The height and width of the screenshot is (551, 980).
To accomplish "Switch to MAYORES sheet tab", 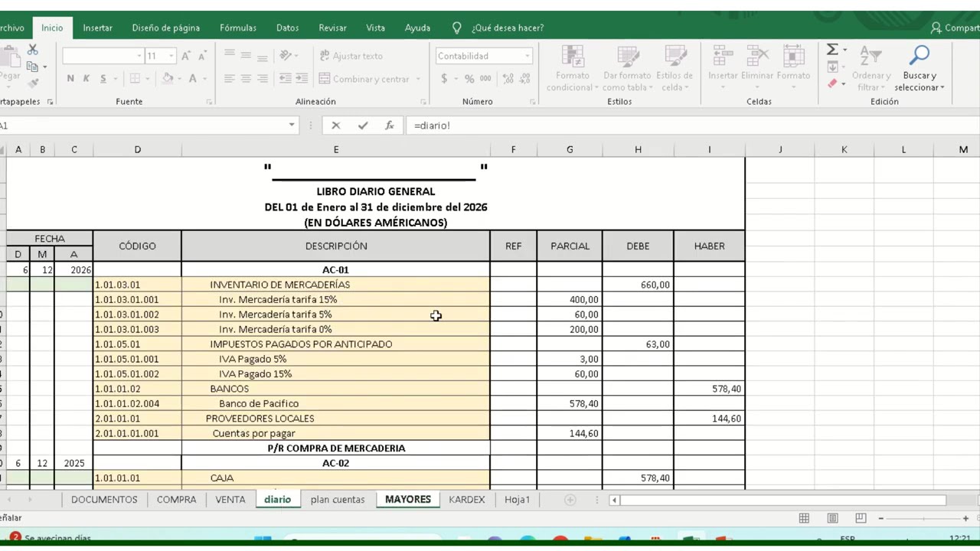I will tap(408, 499).
